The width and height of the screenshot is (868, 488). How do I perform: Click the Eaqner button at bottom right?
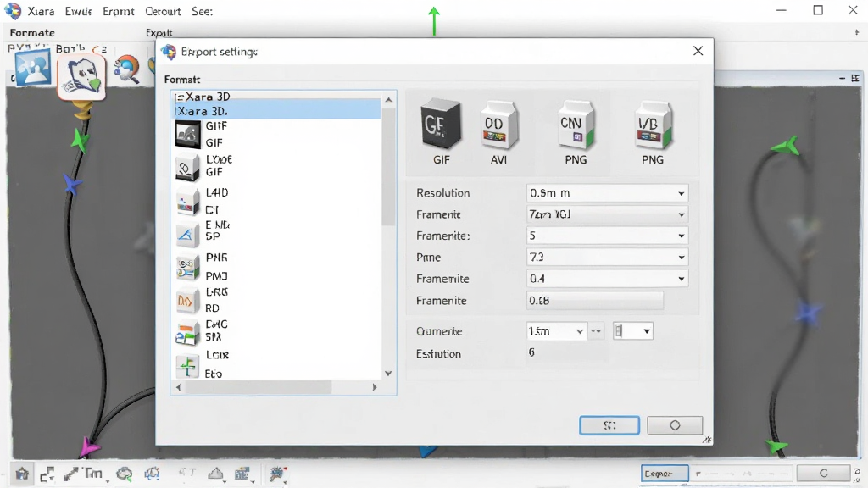(x=665, y=474)
